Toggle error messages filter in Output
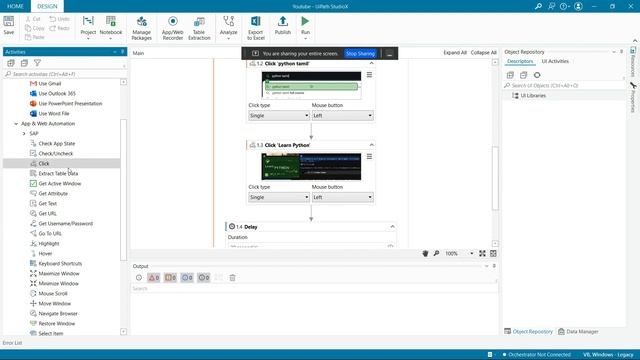The width and height of the screenshot is (640, 360). click(154, 278)
